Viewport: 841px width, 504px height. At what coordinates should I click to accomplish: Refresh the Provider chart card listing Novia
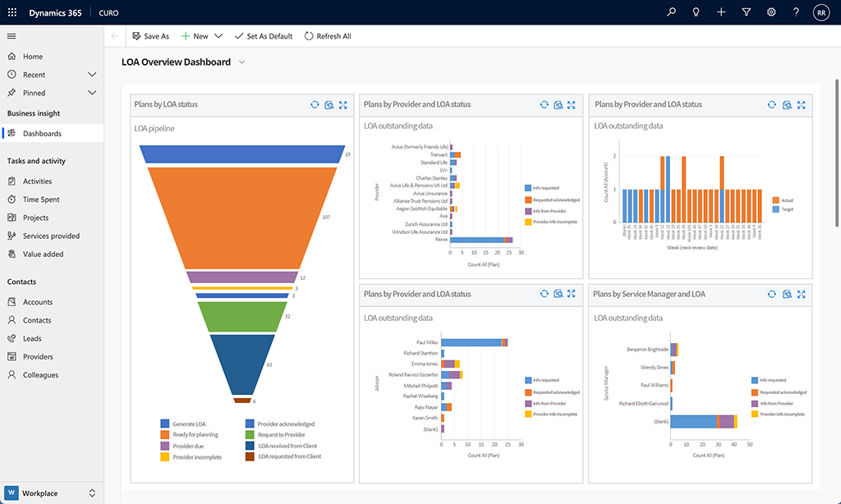point(545,104)
